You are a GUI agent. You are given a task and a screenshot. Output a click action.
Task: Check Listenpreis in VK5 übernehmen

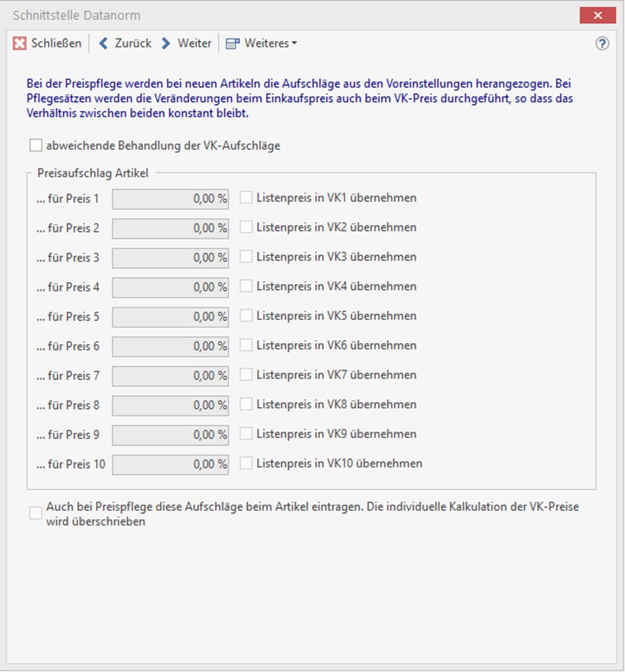[x=246, y=316]
